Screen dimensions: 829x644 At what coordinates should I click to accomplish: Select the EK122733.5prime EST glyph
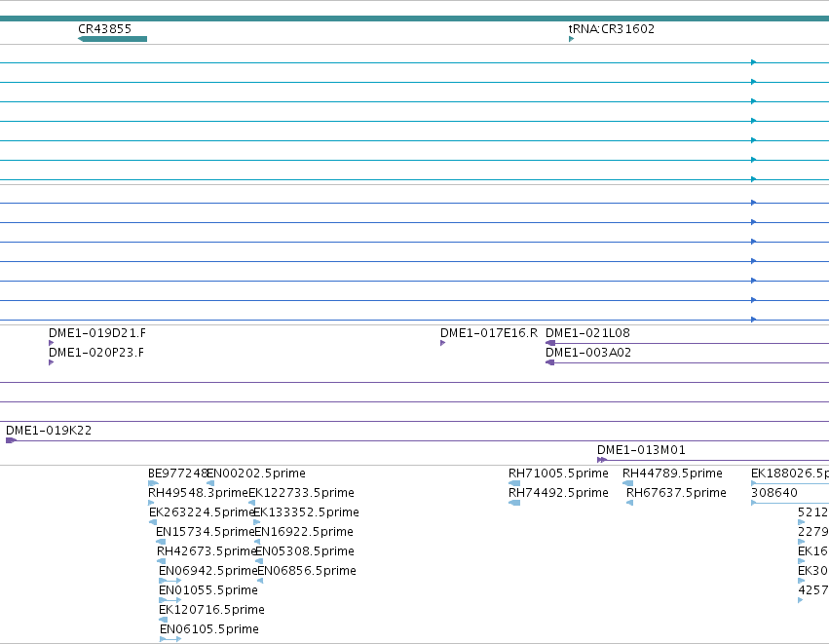(x=252, y=503)
